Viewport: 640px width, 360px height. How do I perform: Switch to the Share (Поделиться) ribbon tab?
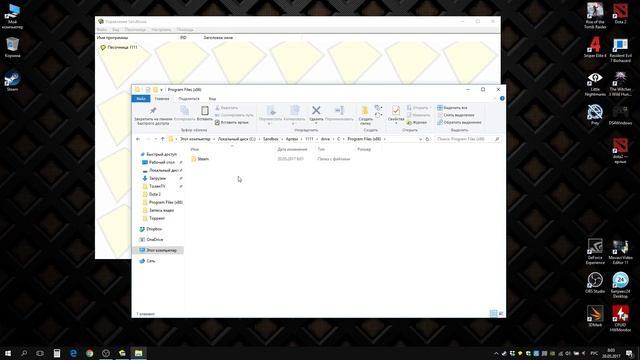coord(189,99)
